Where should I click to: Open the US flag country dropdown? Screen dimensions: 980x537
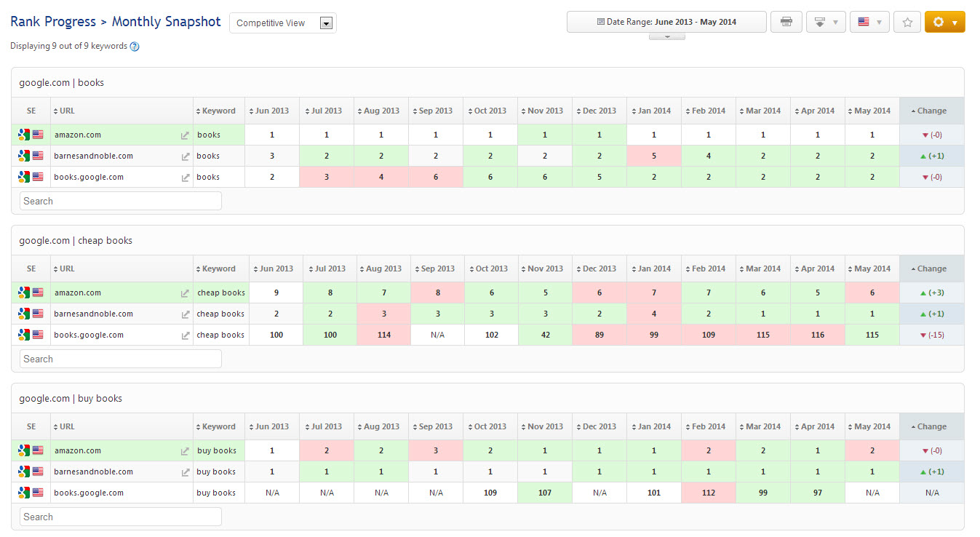869,22
